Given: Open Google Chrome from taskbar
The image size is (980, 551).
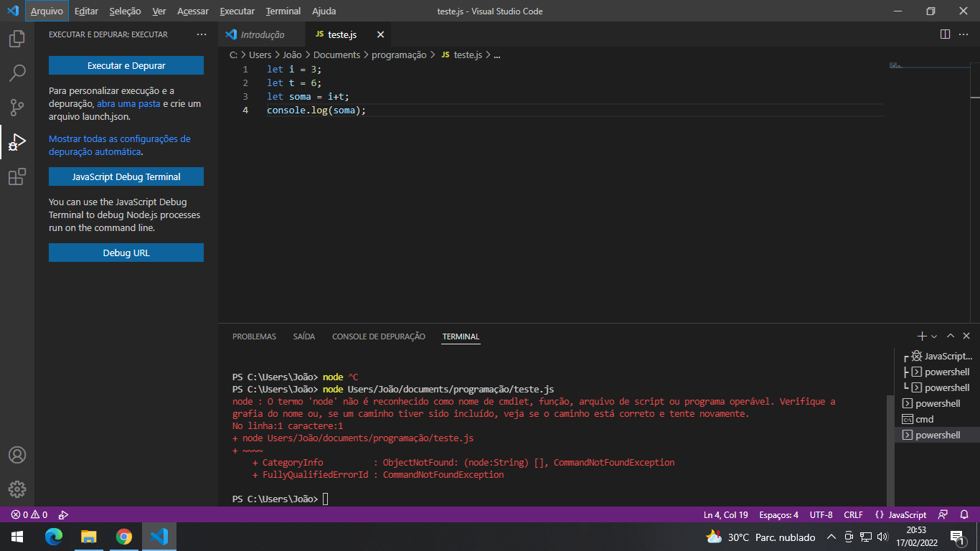Looking at the screenshot, I should pyautogui.click(x=124, y=537).
